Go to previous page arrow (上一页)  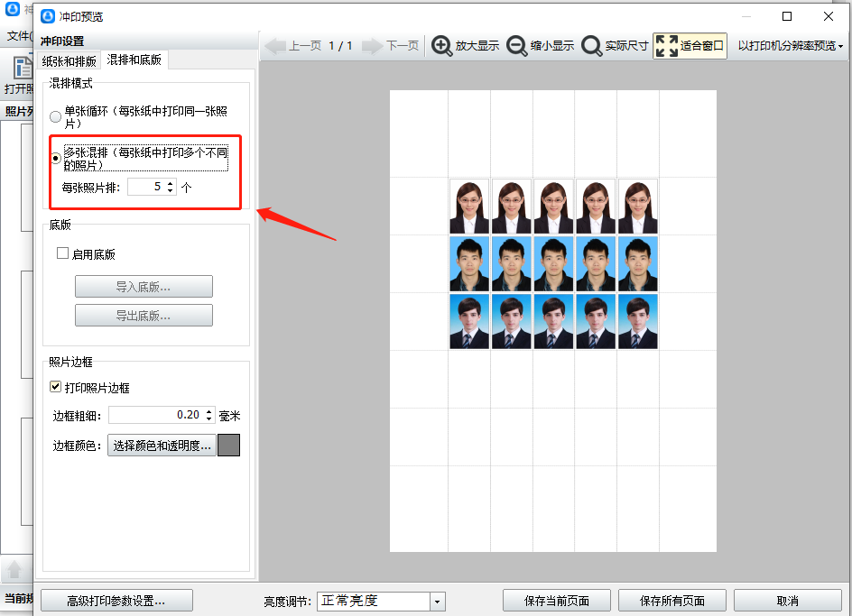coord(275,46)
